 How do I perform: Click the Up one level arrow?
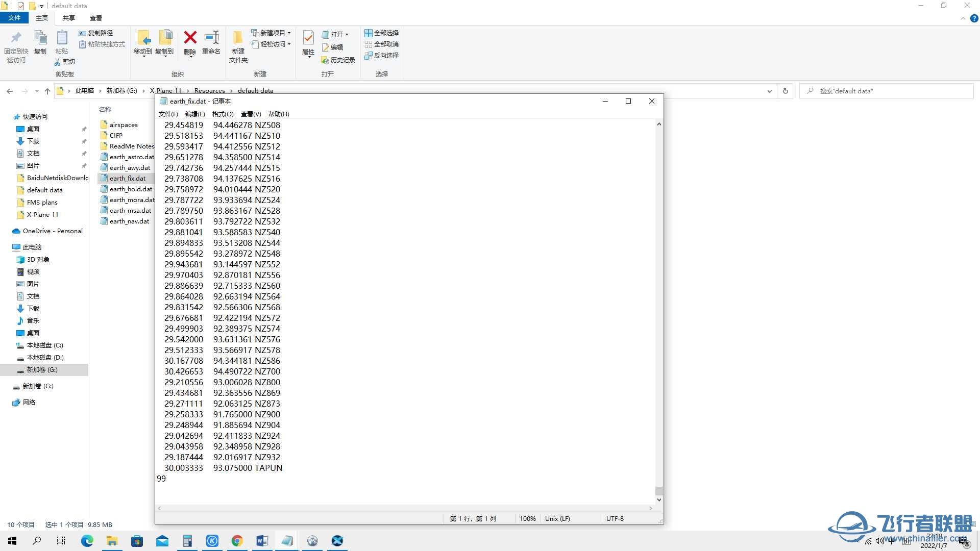coord(47,91)
